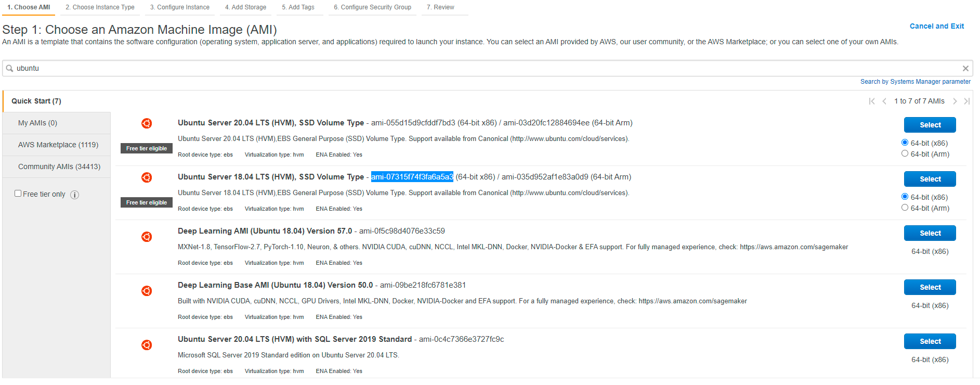Viewport: 980px width, 385px height.
Task: Go to previous page of AMIs
Action: pos(884,101)
